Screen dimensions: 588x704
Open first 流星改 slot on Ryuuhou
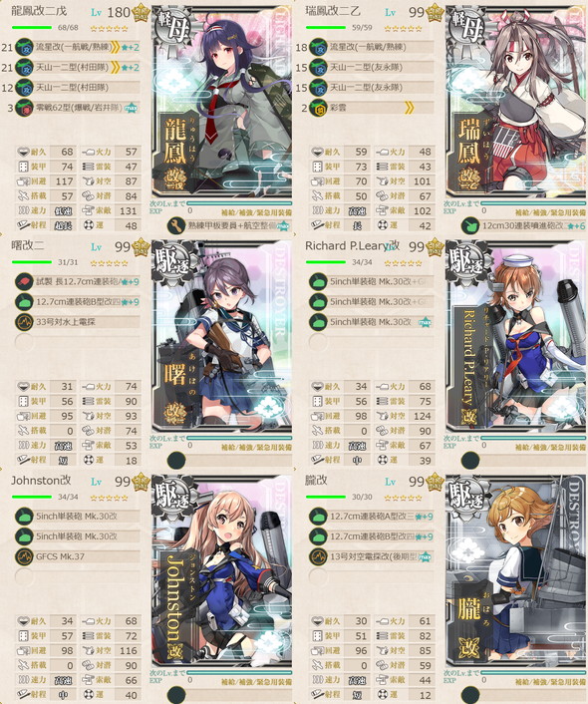click(x=77, y=47)
